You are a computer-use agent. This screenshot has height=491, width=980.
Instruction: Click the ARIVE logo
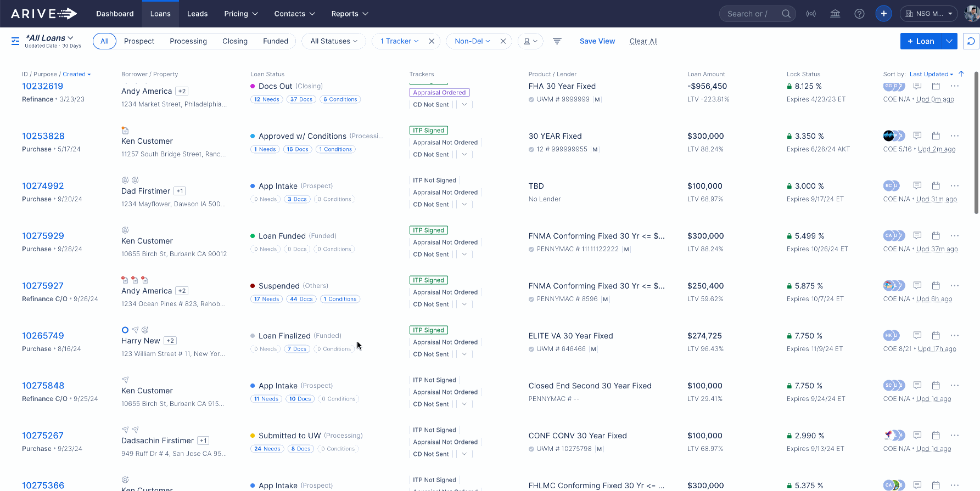pos(44,14)
